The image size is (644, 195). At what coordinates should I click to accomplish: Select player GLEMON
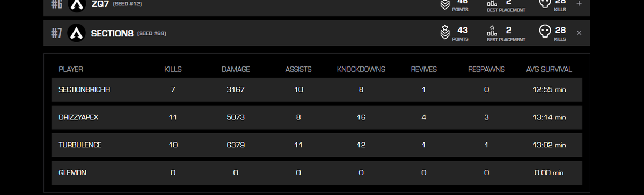[72, 173]
